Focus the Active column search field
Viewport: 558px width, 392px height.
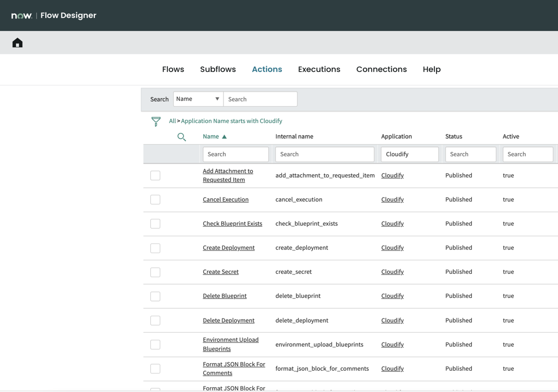(x=527, y=155)
